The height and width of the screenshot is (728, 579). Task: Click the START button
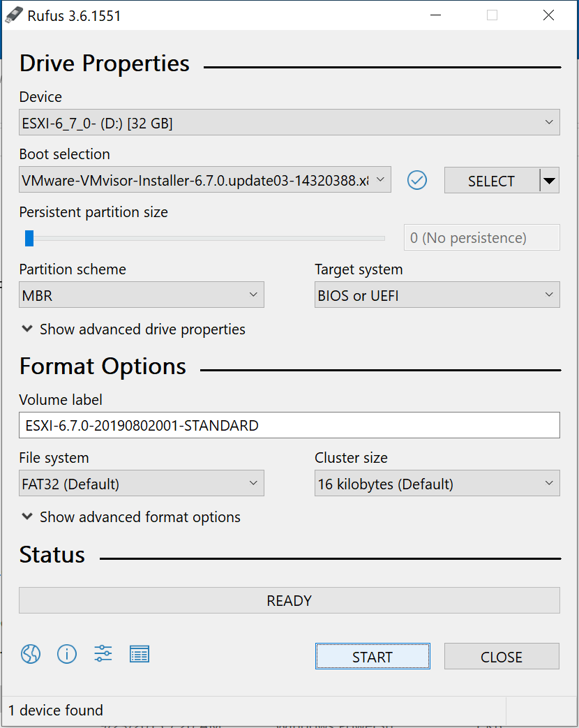tap(373, 657)
